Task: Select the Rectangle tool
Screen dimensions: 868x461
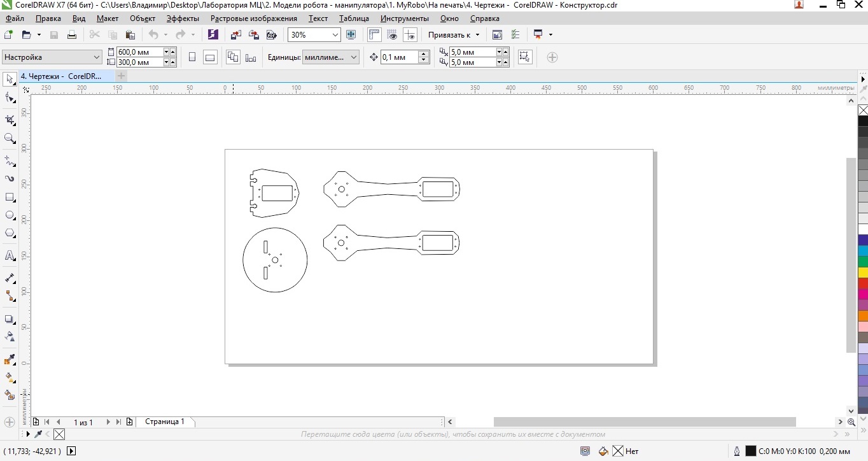Action: [x=10, y=197]
